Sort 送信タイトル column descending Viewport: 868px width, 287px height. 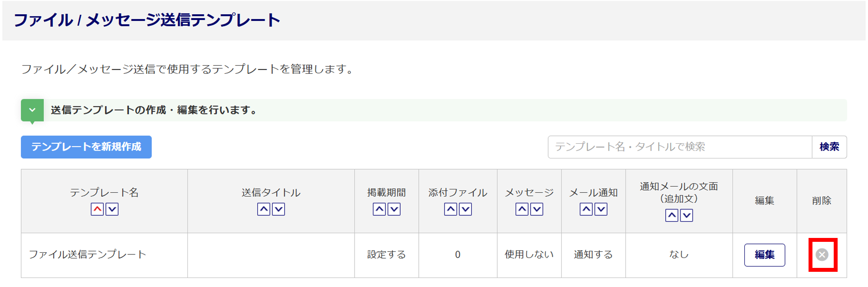click(278, 209)
